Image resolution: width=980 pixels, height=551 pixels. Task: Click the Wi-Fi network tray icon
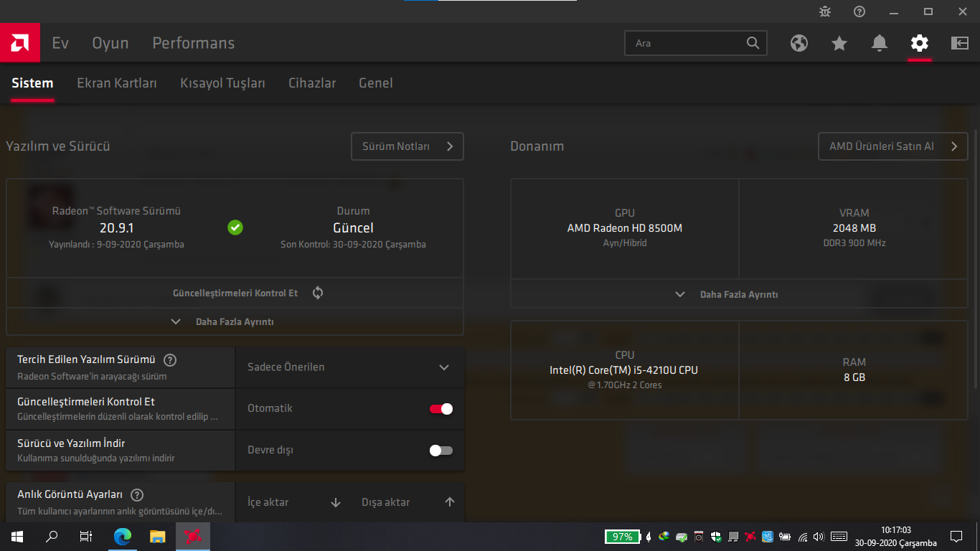pos(802,537)
